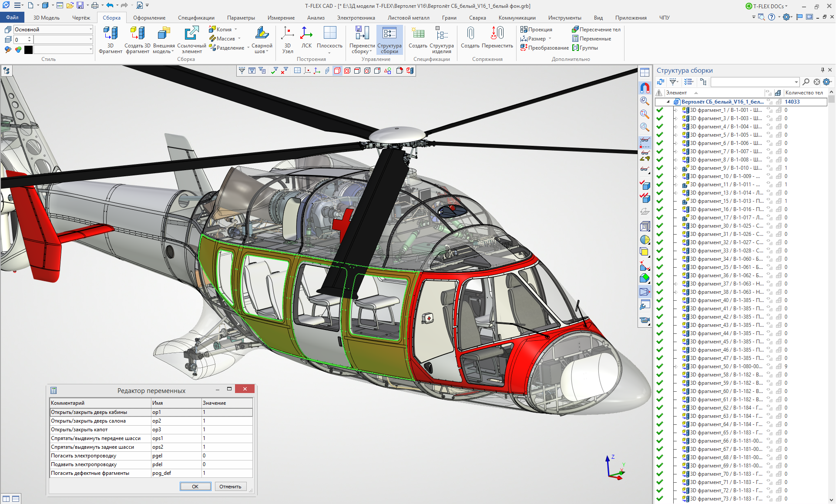Viewport: 836px width, 504px height.
Task: Toggle the coordinate system selection filter
Action: point(317,71)
